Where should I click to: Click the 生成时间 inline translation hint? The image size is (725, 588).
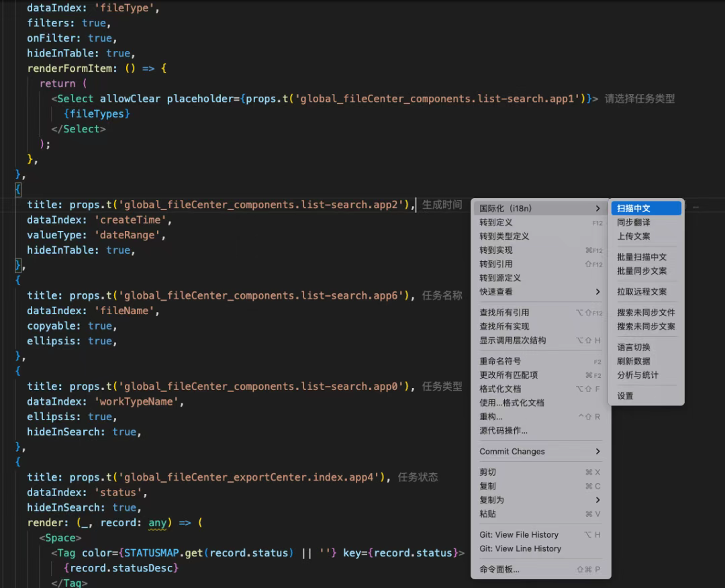click(442, 205)
